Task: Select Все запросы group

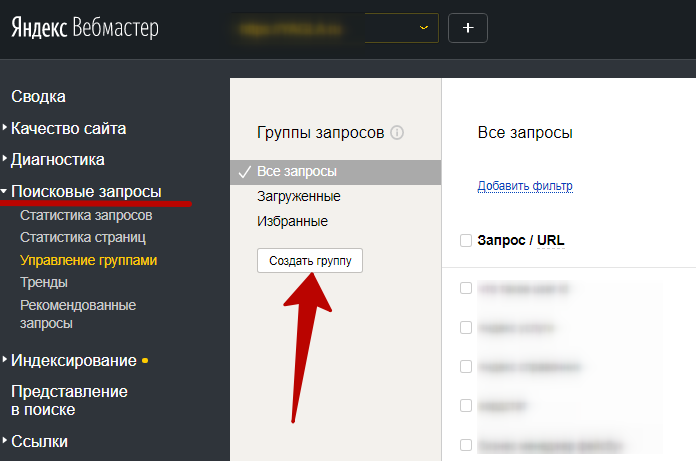Action: (x=335, y=172)
